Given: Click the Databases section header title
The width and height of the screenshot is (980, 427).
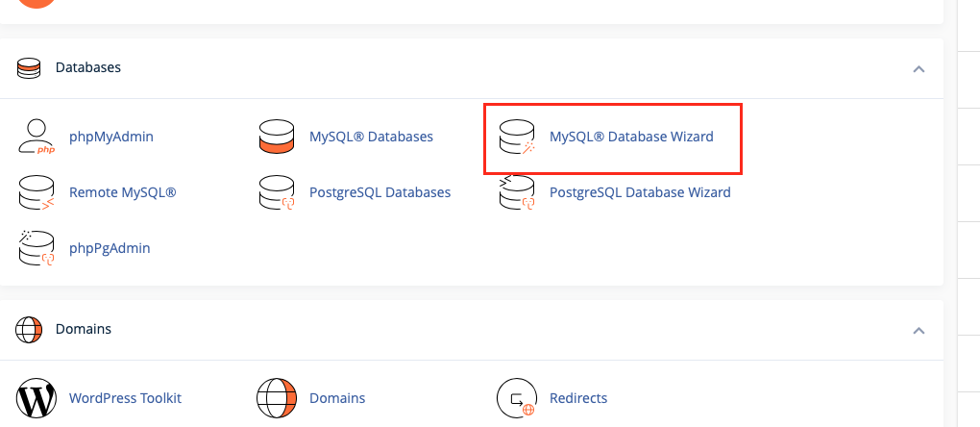Looking at the screenshot, I should (88, 67).
